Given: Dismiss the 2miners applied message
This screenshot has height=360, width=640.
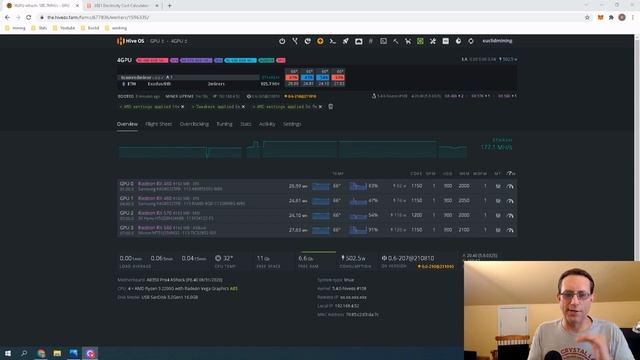Looking at the screenshot, I should 243,107.
